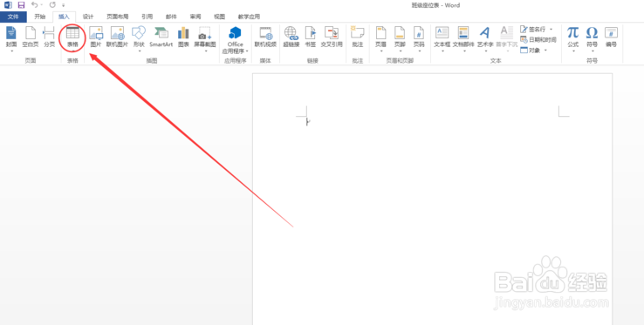Switch to the 开始 (Home) tab
This screenshot has width=644, height=325.
pos(40,17)
